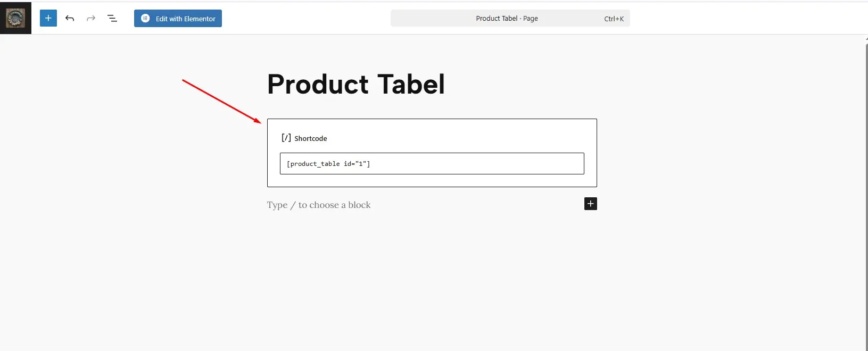Click the Page label next to Product Tabel
Image resolution: width=868 pixels, height=351 pixels.
point(531,18)
